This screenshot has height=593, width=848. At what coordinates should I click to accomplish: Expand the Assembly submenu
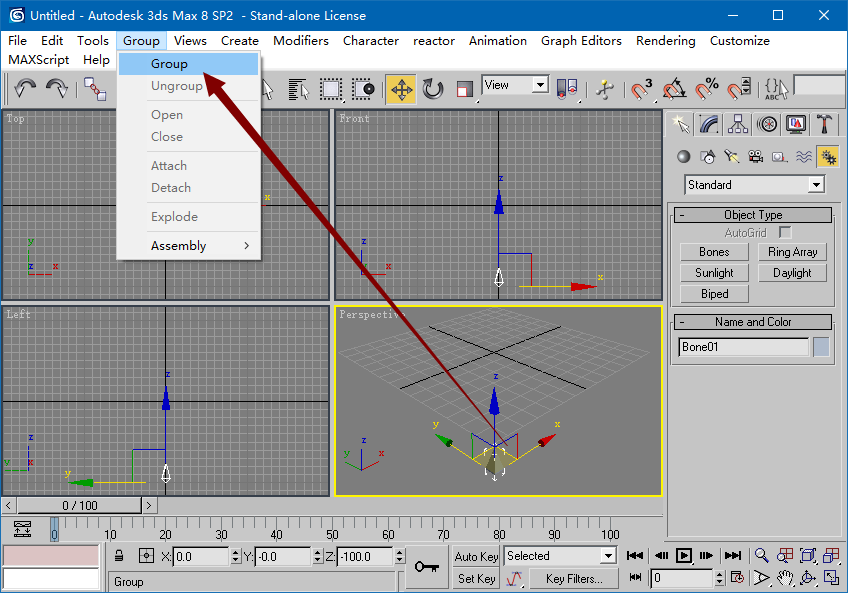click(x=189, y=246)
